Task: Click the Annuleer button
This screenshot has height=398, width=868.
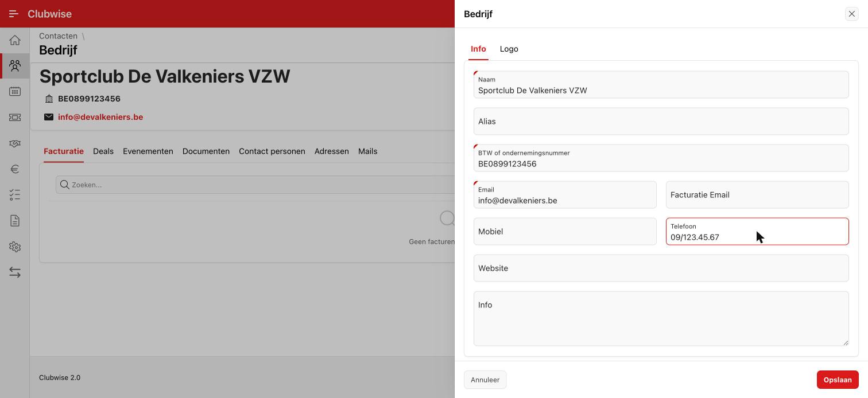Action: tap(485, 380)
